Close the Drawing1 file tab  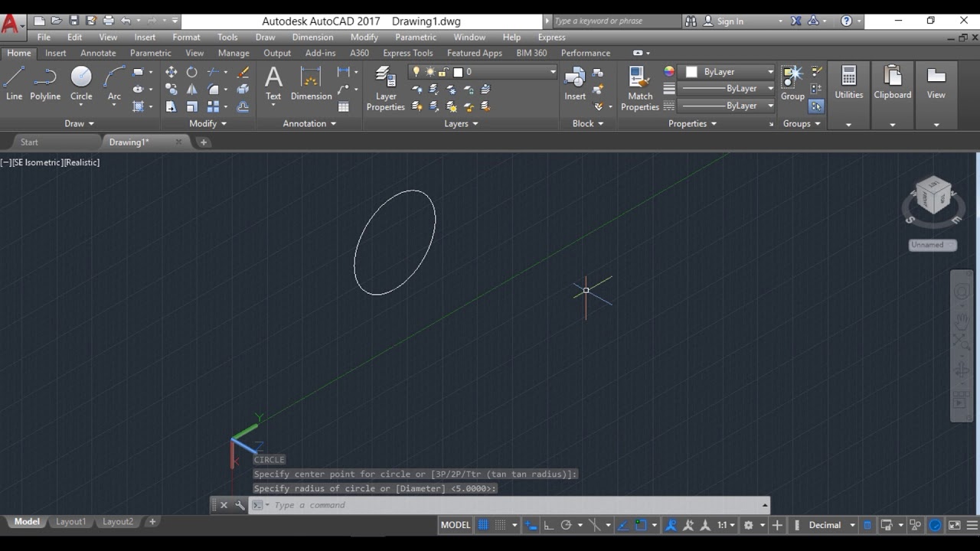coord(178,142)
